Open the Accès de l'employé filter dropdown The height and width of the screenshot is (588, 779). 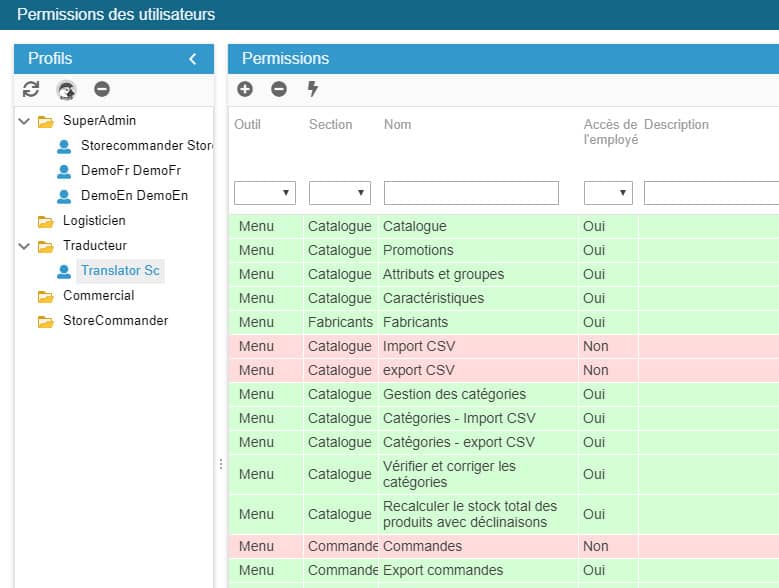(608, 193)
